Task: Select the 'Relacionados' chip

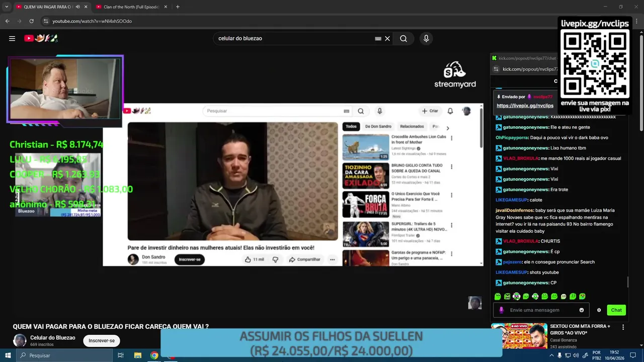Action: pos(412,127)
